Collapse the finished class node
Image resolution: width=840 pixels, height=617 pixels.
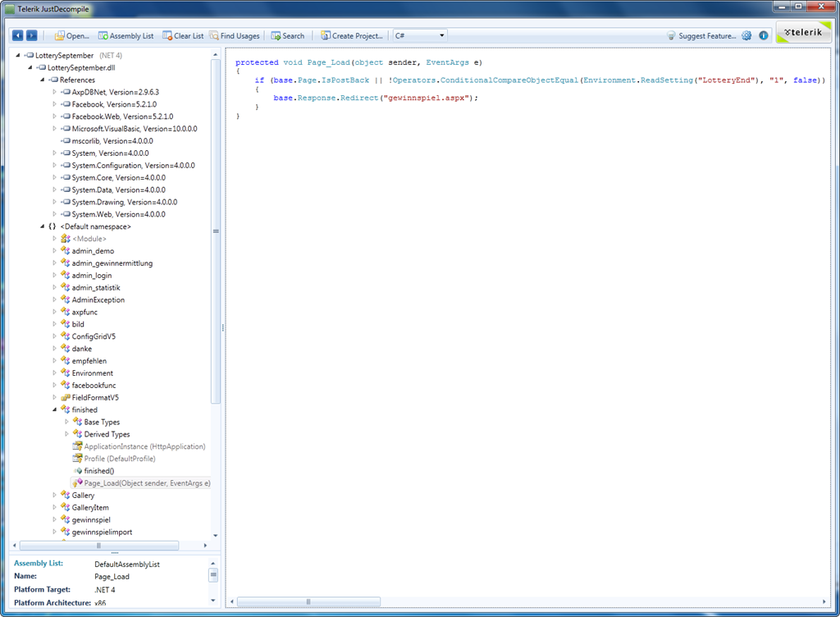[55, 410]
